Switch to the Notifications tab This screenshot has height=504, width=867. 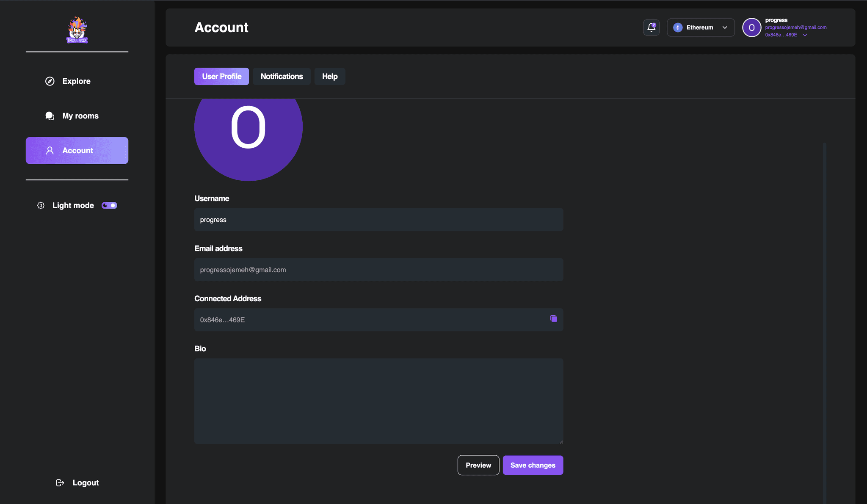[282, 76]
